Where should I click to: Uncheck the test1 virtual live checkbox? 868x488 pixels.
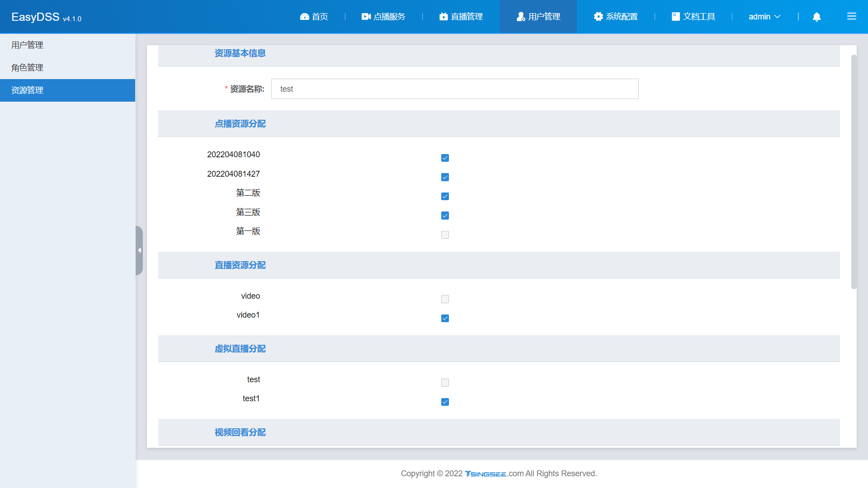pyautogui.click(x=445, y=402)
